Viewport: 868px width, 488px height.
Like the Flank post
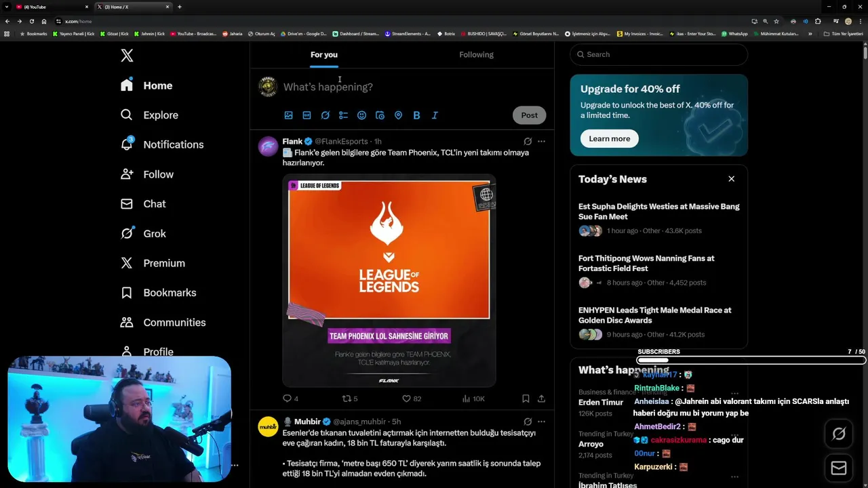coord(411,399)
